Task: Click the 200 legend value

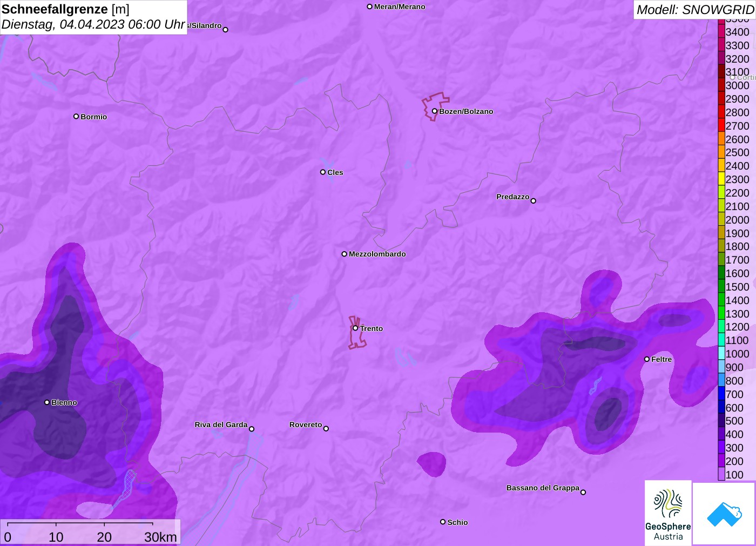Action: (734, 461)
